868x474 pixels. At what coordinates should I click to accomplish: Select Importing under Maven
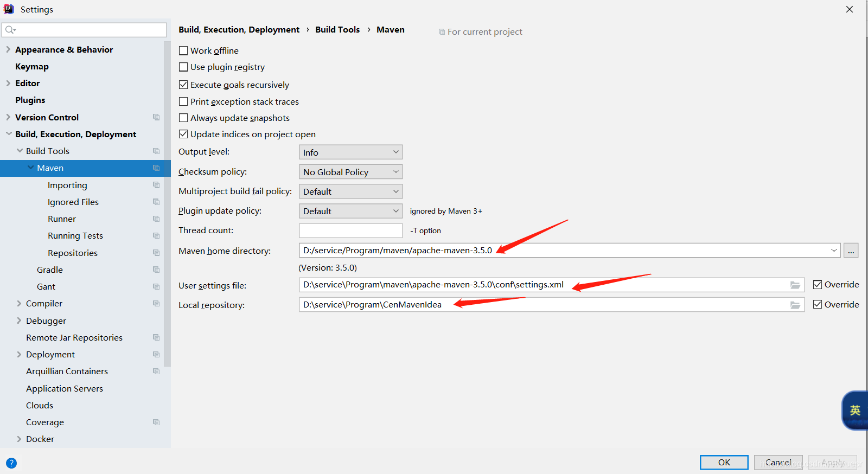67,185
